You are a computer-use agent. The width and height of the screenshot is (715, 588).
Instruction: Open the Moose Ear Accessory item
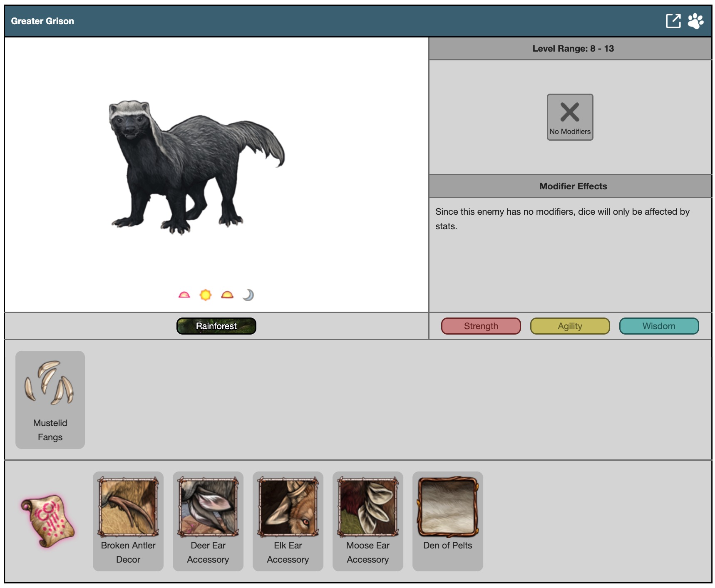[x=368, y=521]
